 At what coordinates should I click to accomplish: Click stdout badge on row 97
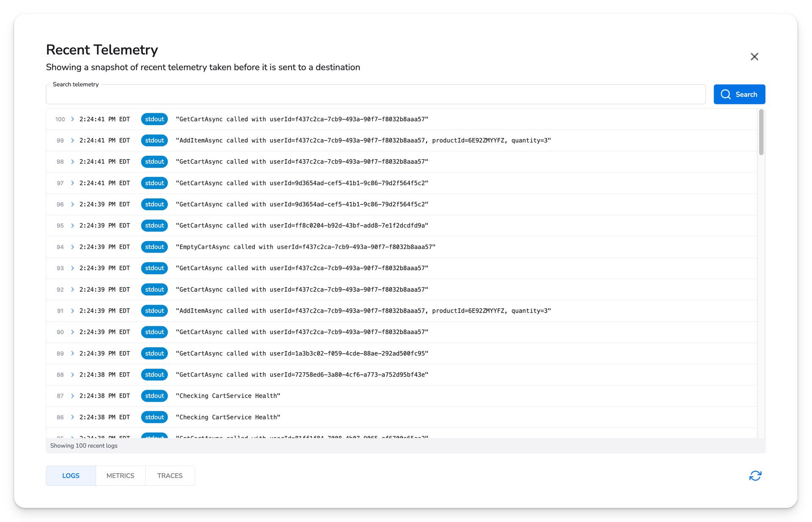coord(154,183)
